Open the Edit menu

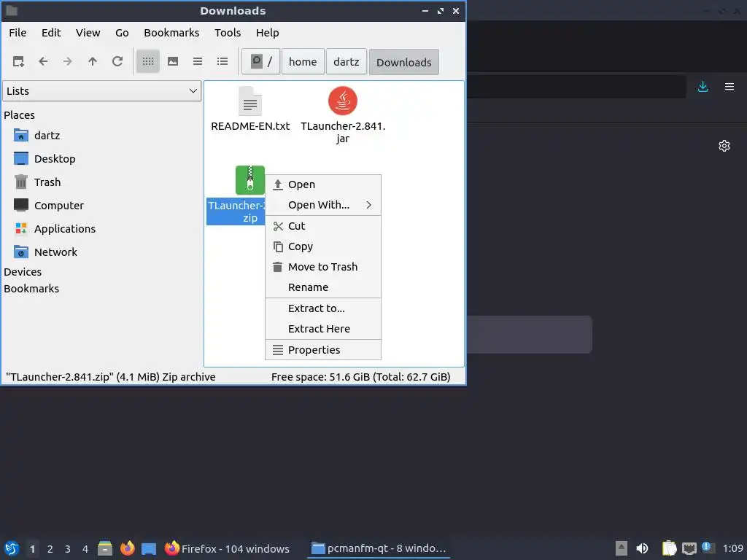[x=51, y=33]
